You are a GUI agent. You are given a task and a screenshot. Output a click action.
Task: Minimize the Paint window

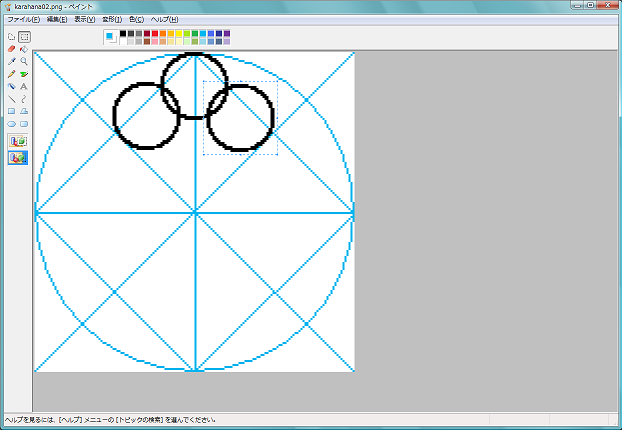(577, 5)
